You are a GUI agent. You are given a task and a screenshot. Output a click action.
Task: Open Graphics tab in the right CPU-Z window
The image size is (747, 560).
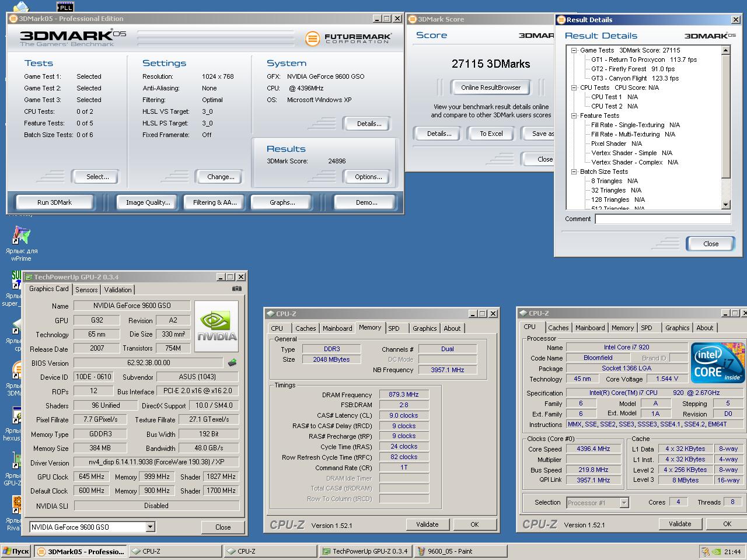click(677, 328)
